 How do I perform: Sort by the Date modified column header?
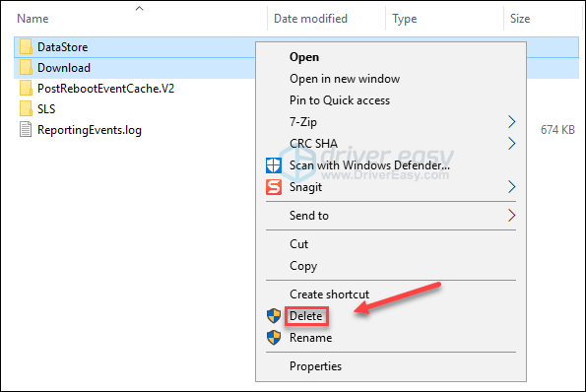coord(310,19)
